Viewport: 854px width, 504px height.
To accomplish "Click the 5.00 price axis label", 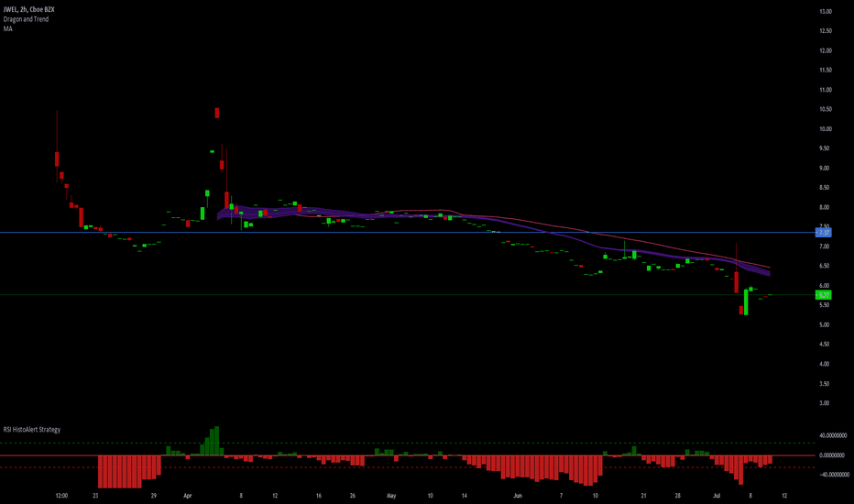I will (824, 325).
